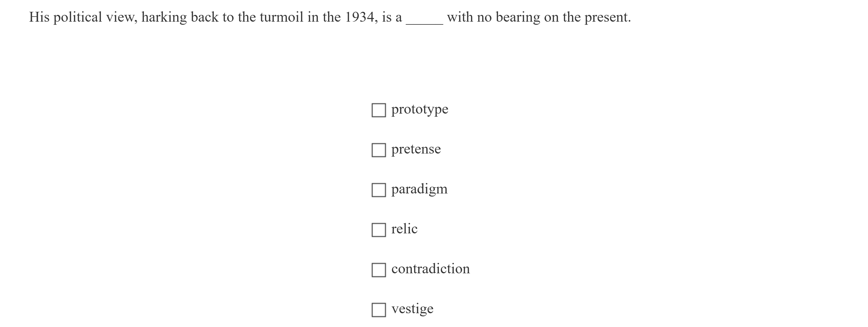Image resolution: width=868 pixels, height=327 pixels.
Task: Click the 'contradiction' option label
Action: point(430,269)
